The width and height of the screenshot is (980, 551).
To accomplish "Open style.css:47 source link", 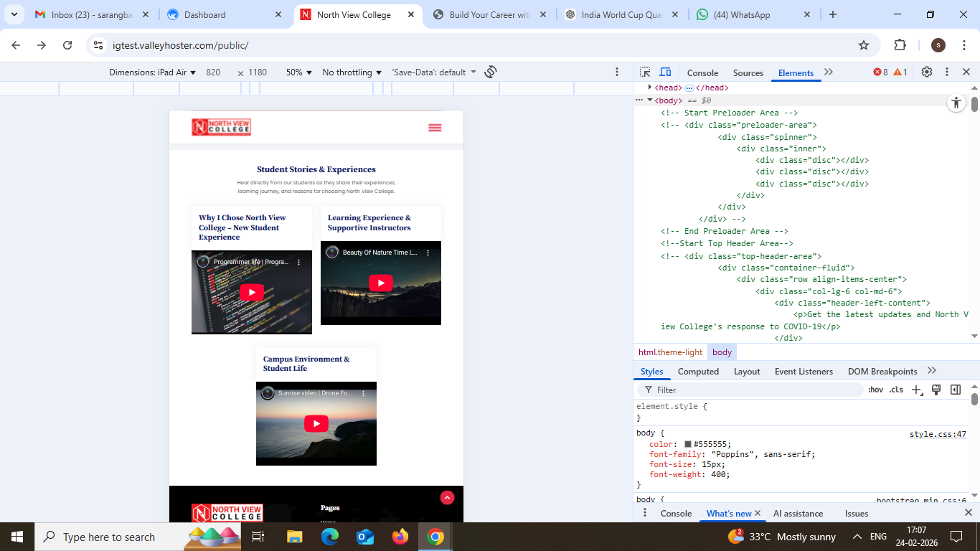I will (x=938, y=434).
